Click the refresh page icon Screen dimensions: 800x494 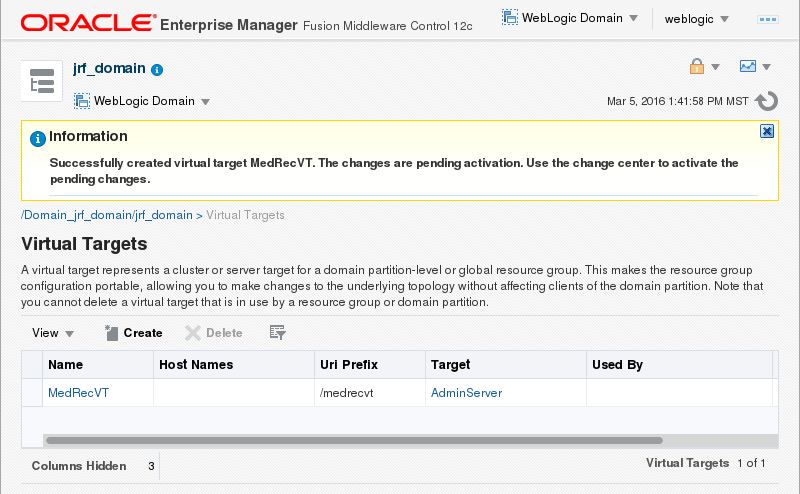point(767,101)
